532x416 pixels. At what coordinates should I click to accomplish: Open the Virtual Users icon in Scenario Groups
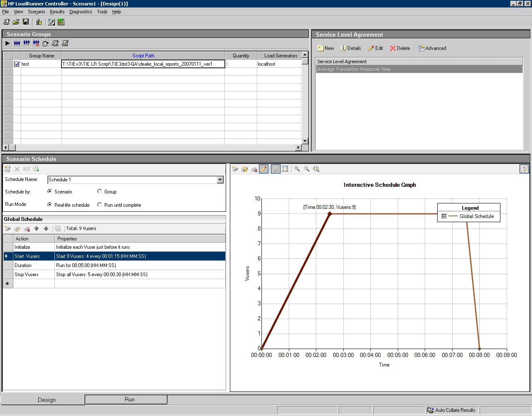pos(17,43)
